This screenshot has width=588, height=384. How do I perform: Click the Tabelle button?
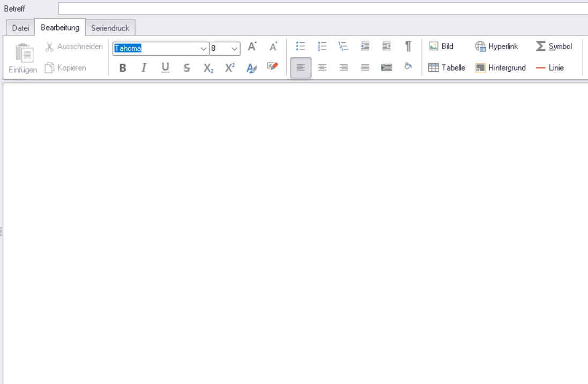coord(446,68)
